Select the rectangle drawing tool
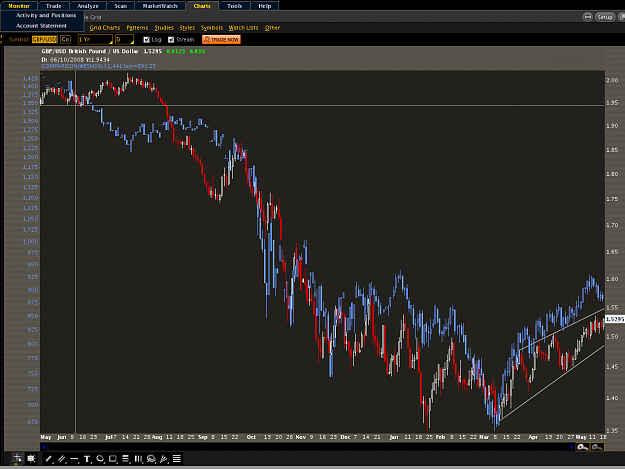 [x=113, y=459]
